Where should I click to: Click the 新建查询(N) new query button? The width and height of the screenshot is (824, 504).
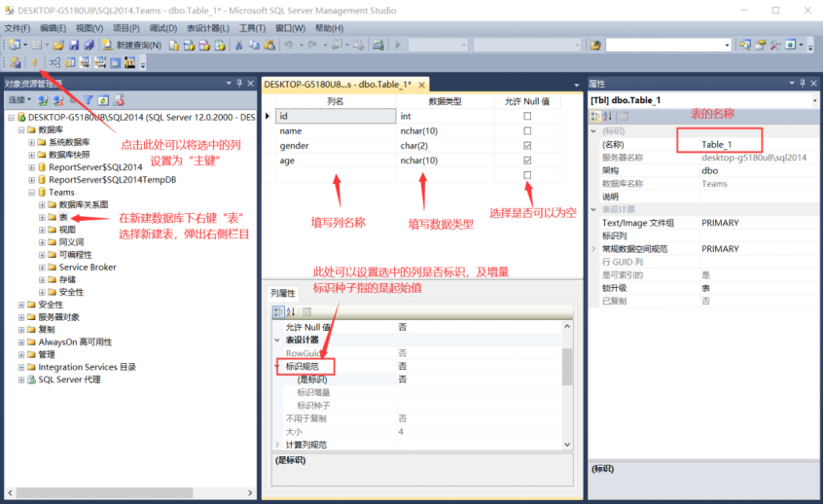coord(132,45)
